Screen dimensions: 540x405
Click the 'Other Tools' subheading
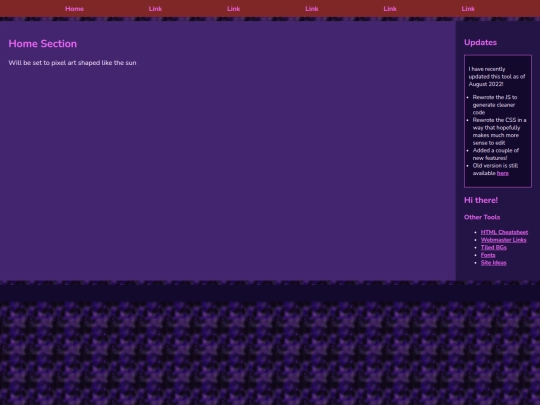point(482,217)
